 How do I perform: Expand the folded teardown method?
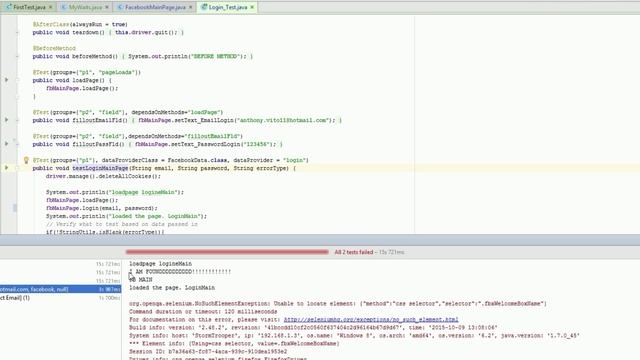coord(18,32)
